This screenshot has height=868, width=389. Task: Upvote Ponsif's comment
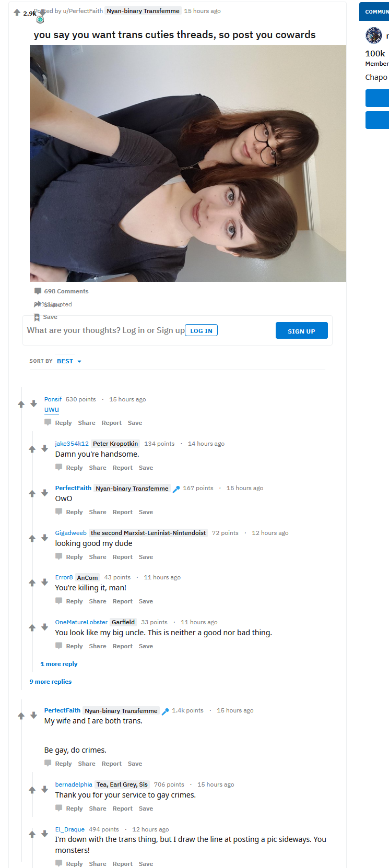click(x=21, y=404)
